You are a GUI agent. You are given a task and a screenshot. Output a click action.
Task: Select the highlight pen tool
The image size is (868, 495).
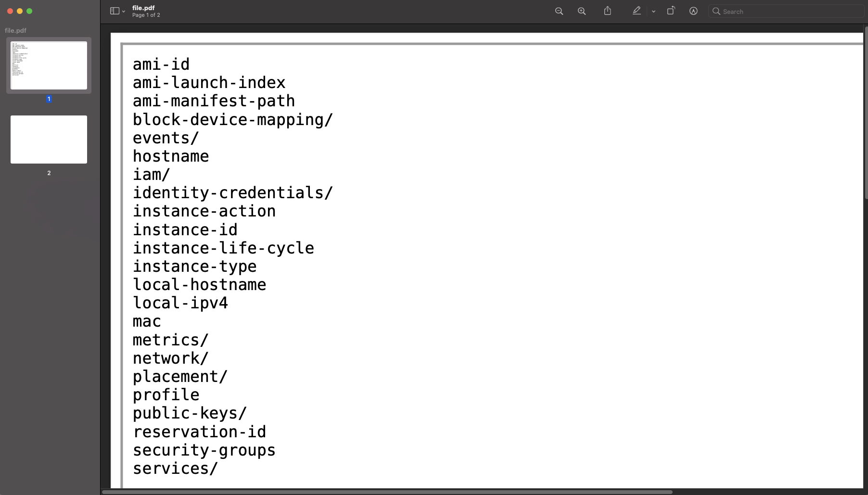tap(637, 11)
